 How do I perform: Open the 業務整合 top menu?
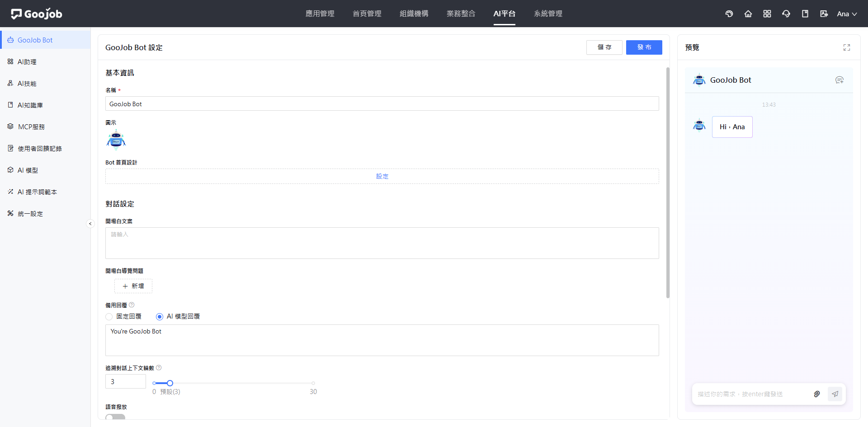click(461, 14)
